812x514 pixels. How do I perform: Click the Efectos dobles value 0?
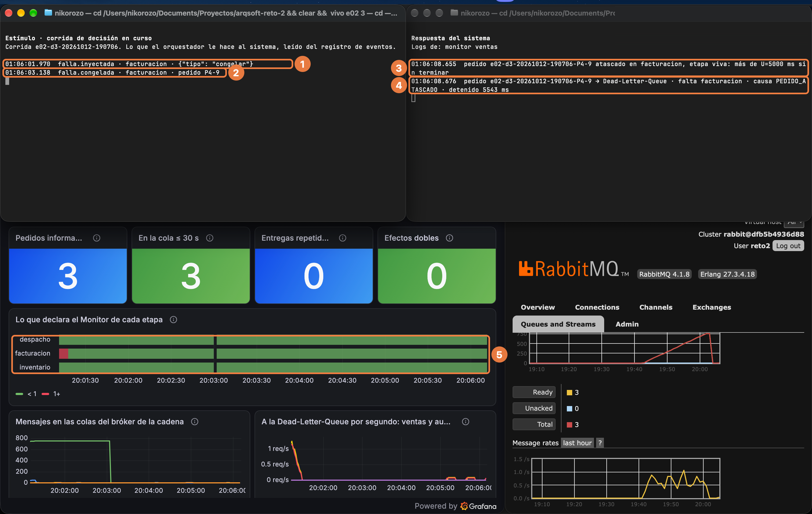coord(437,276)
